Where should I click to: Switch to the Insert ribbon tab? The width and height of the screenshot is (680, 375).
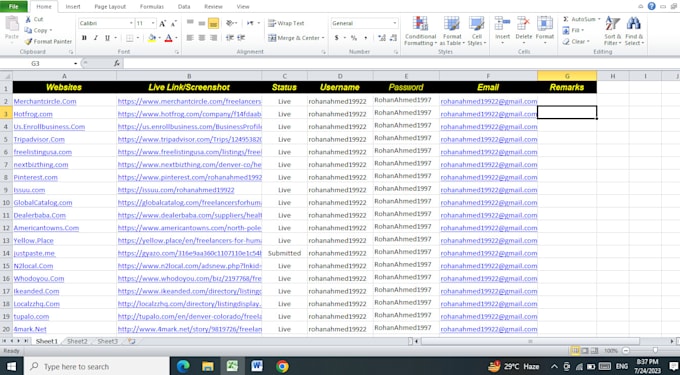click(x=73, y=7)
